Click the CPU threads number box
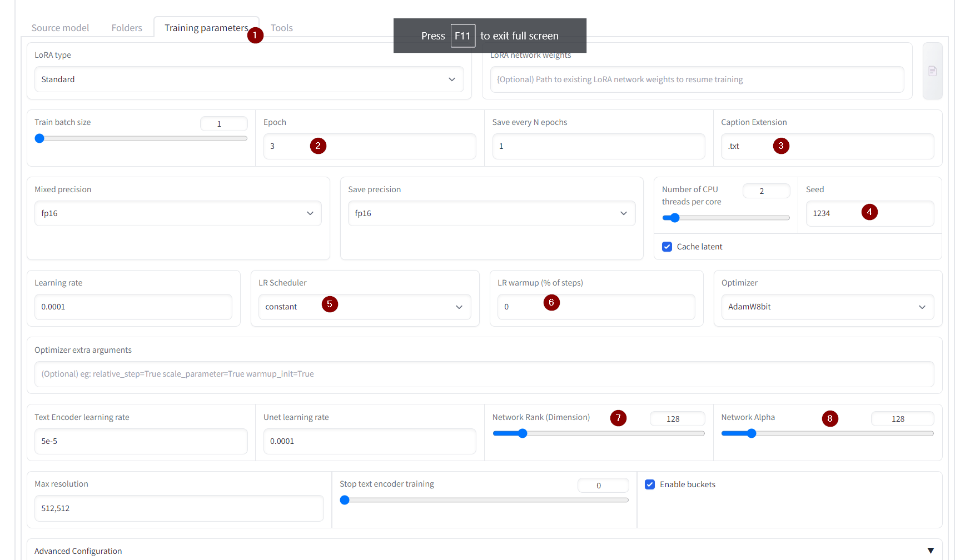This screenshot has width=980, height=560. [x=766, y=191]
